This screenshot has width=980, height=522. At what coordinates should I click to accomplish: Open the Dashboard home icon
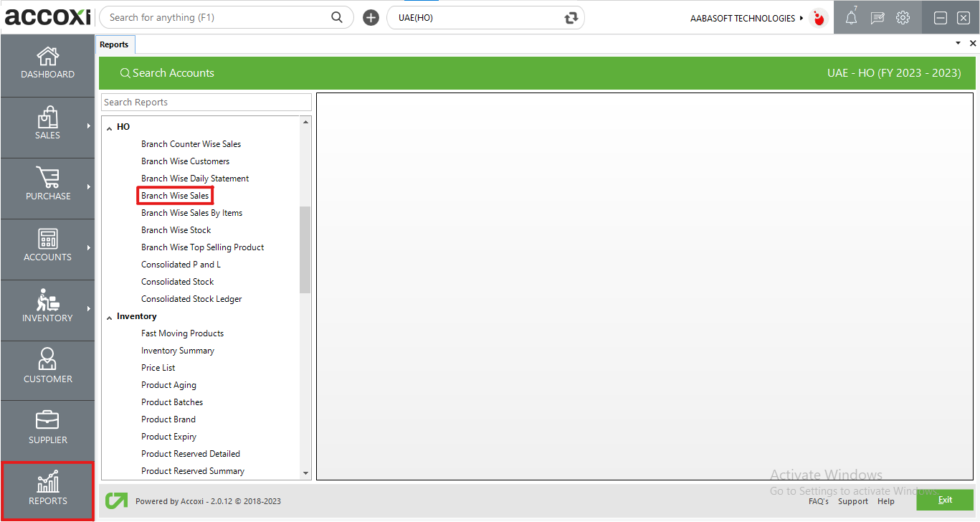47,57
